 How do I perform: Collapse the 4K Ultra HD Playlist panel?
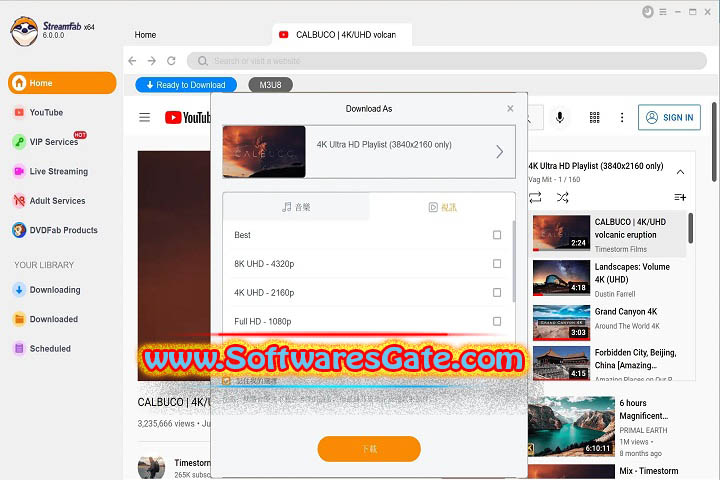click(x=681, y=172)
